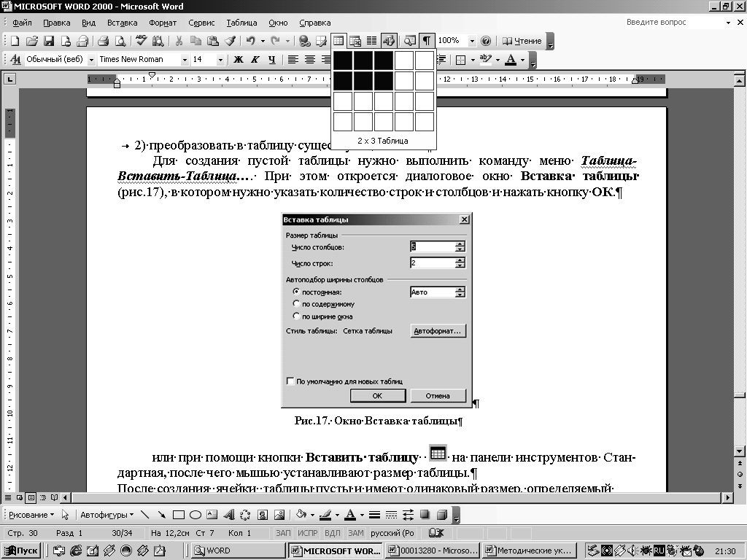Select the Arrow drawing tool
The width and height of the screenshot is (747, 560).
coord(161,515)
